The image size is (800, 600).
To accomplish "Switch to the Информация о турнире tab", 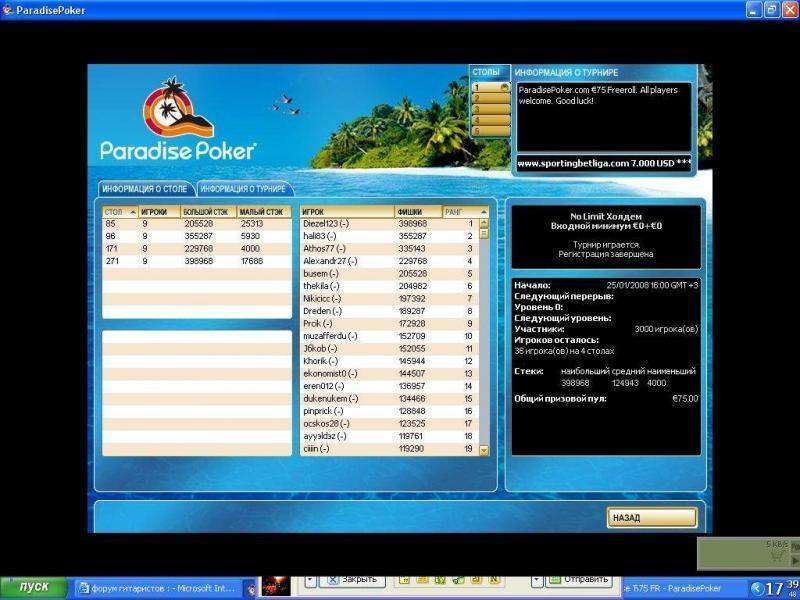I will 243,189.
